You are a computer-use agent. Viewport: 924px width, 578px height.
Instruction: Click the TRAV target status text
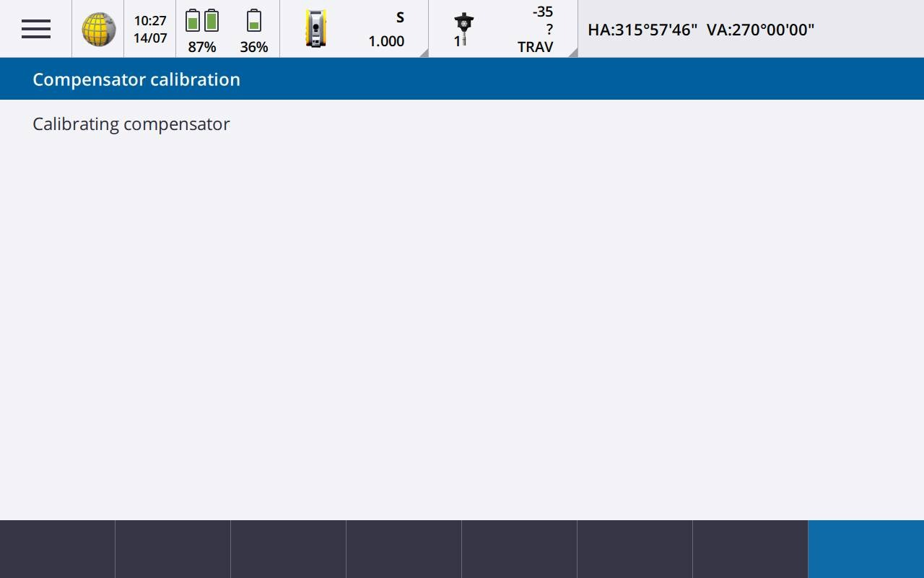(535, 47)
